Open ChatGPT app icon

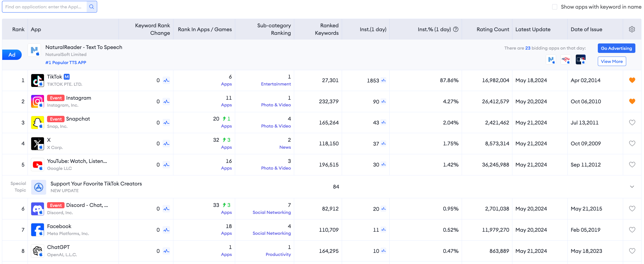click(x=38, y=251)
